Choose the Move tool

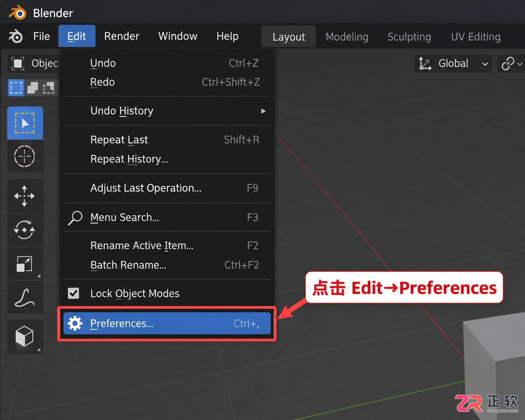[x=25, y=196]
